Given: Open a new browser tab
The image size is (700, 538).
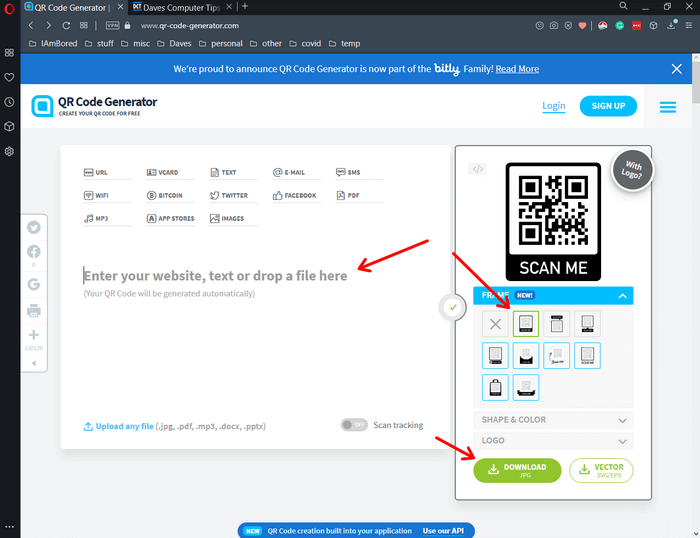Looking at the screenshot, I should [245, 6].
